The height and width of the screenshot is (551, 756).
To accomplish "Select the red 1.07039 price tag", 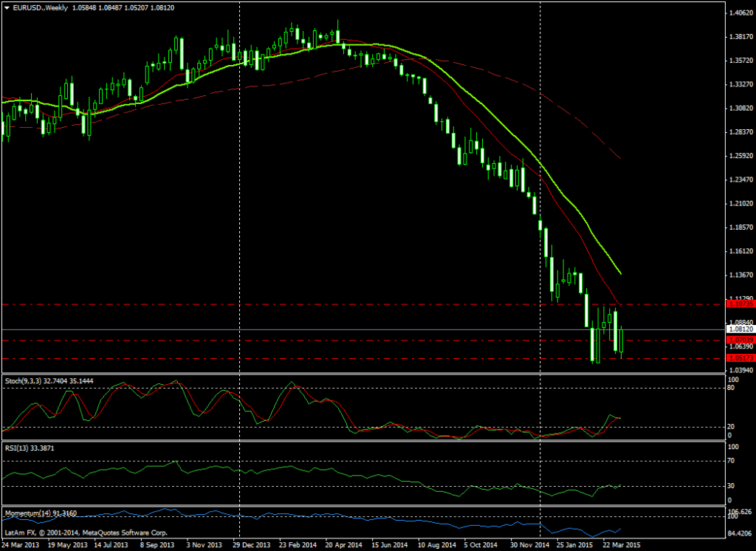I will [740, 340].
